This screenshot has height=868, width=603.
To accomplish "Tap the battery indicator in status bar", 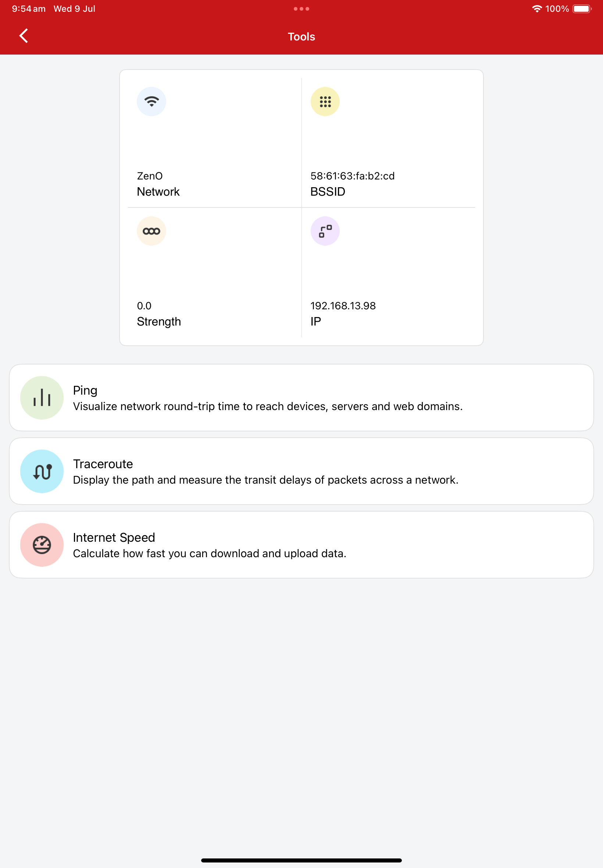I will 582,9.
